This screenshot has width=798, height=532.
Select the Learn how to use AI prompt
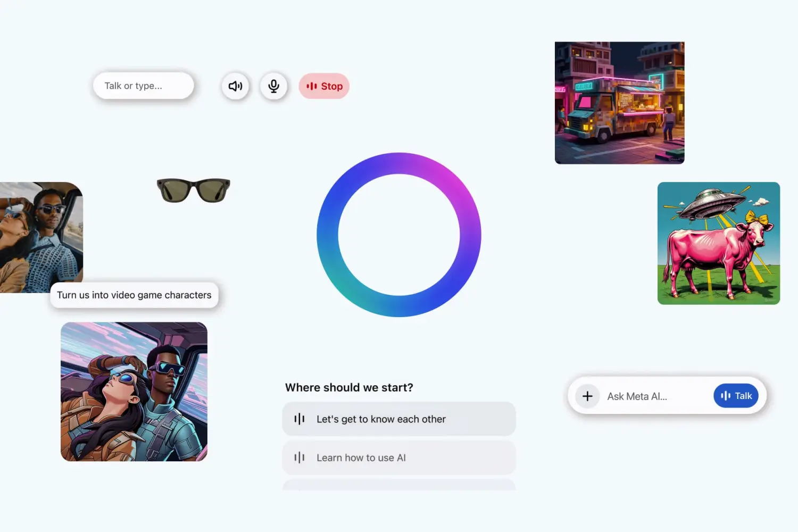pyautogui.click(x=399, y=457)
